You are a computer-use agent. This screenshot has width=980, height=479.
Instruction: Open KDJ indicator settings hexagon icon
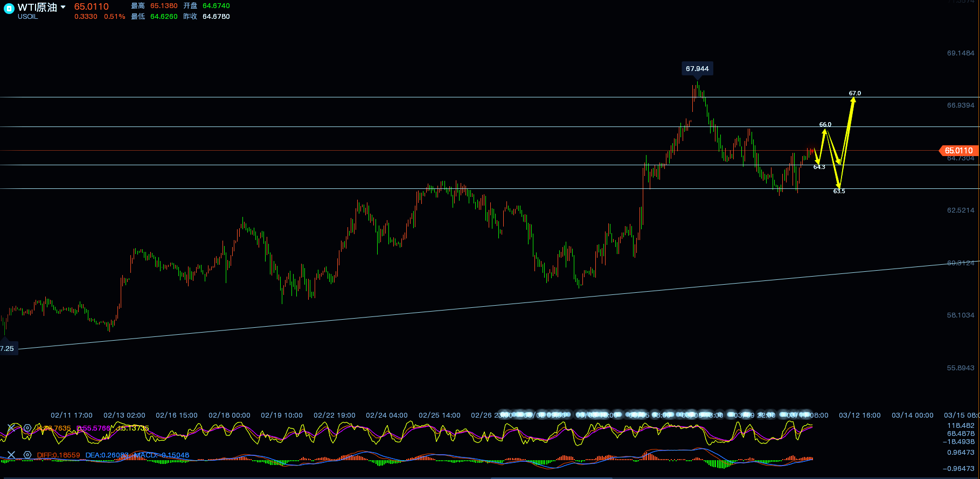tap(27, 428)
